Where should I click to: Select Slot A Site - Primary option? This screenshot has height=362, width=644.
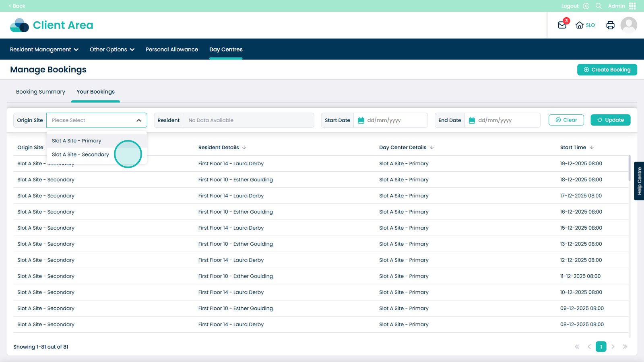coord(76,141)
